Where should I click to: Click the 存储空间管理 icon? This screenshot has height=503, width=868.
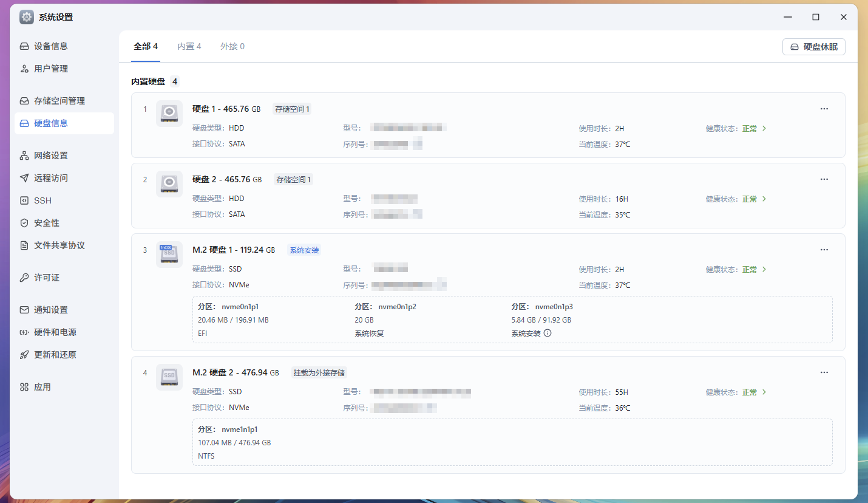(24, 101)
